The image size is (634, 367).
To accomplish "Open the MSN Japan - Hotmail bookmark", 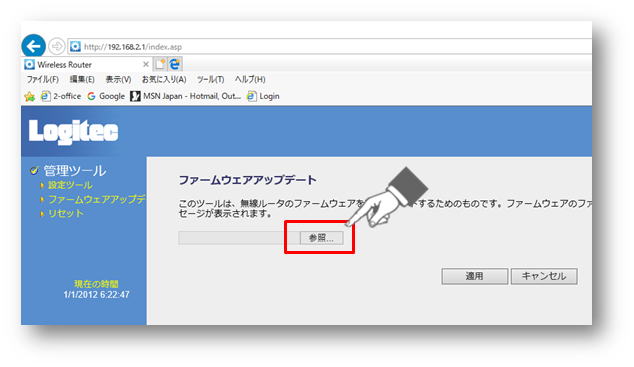I will (186, 96).
